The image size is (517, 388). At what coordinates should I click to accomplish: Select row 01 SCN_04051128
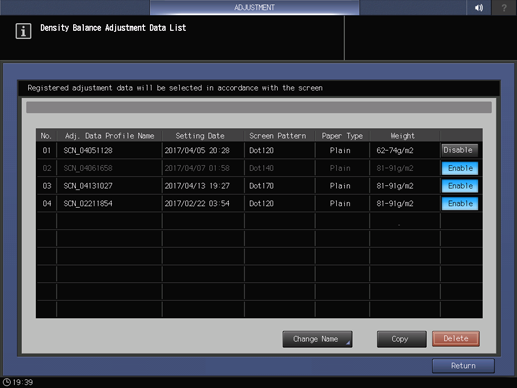238,150
